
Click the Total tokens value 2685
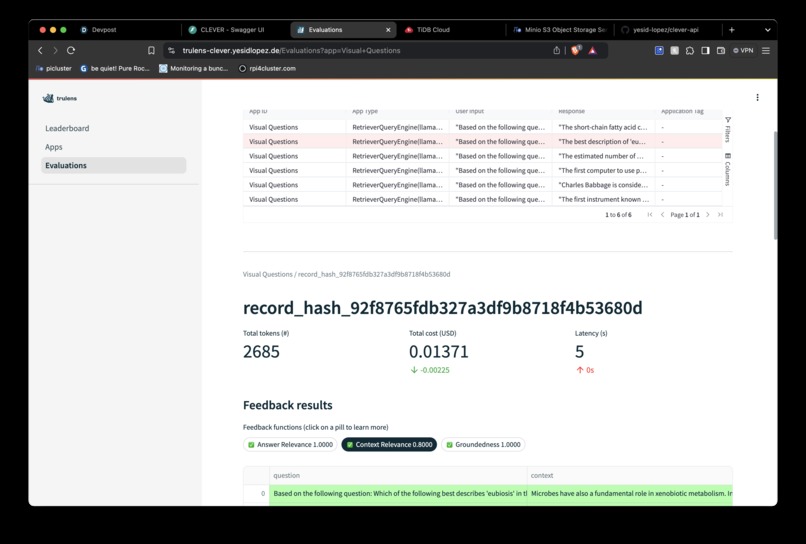point(261,352)
